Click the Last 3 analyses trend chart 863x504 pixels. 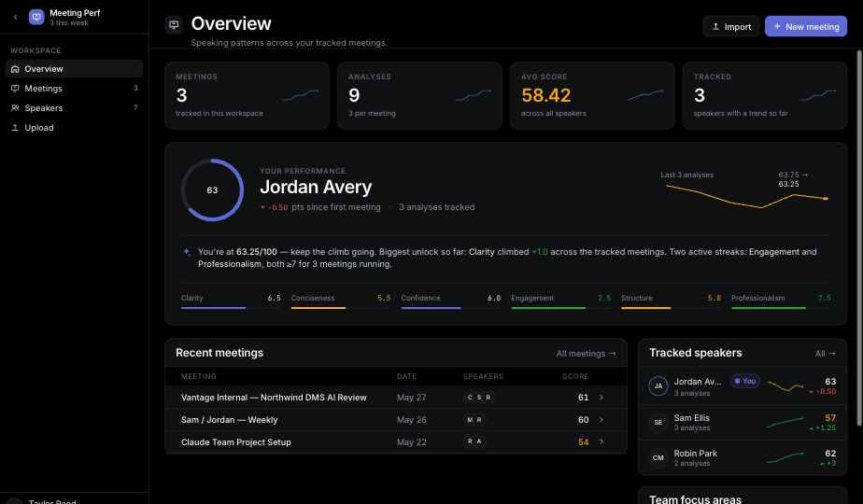[747, 196]
